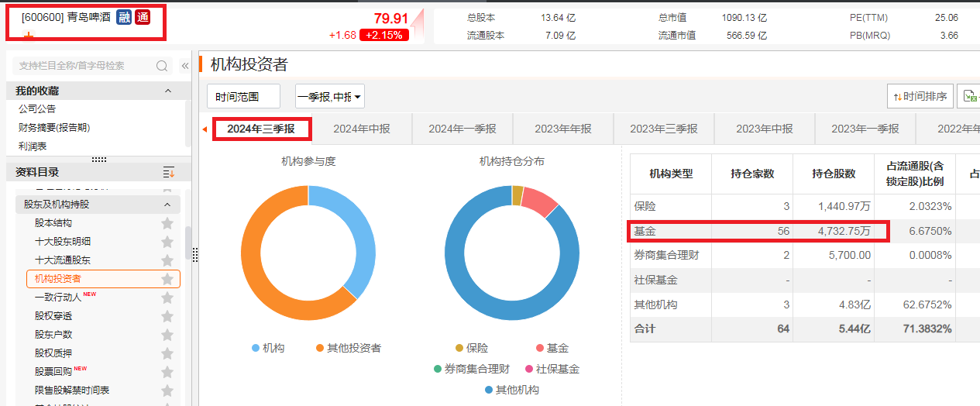Star the 十大股东明细 entry
This screenshot has height=406, width=980.
click(x=167, y=242)
